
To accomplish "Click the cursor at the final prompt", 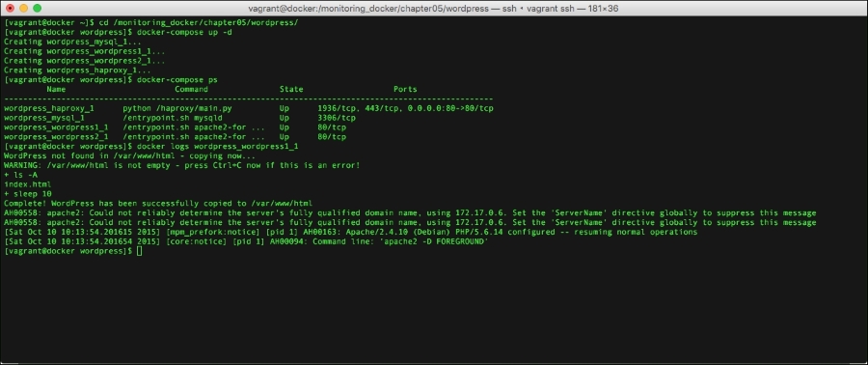I will [140, 251].
